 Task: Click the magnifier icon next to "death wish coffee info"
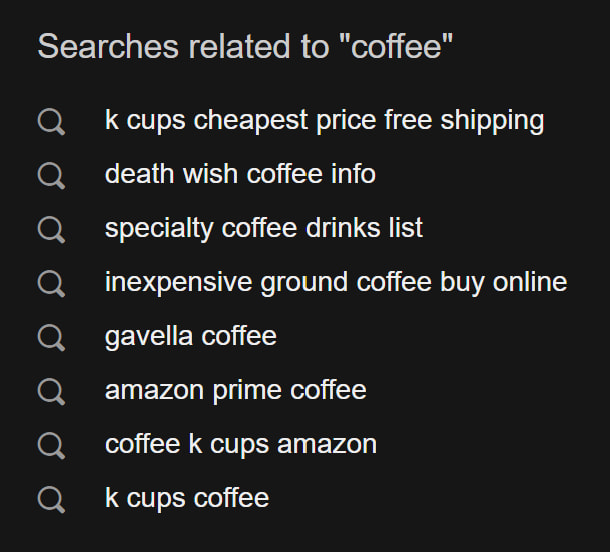(x=51, y=177)
